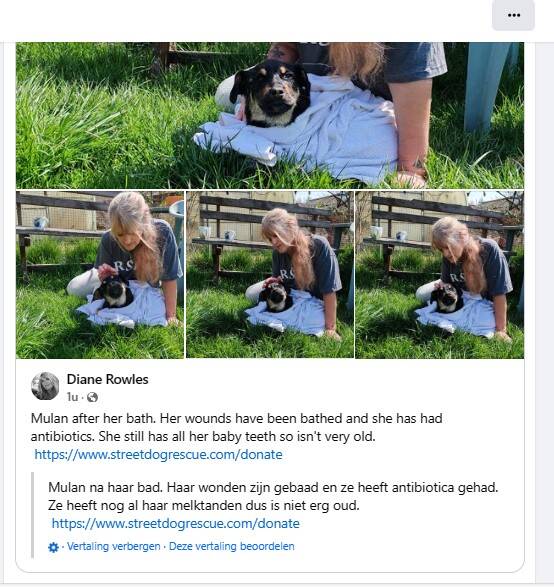Open the three-dot post options menu

coord(513,15)
